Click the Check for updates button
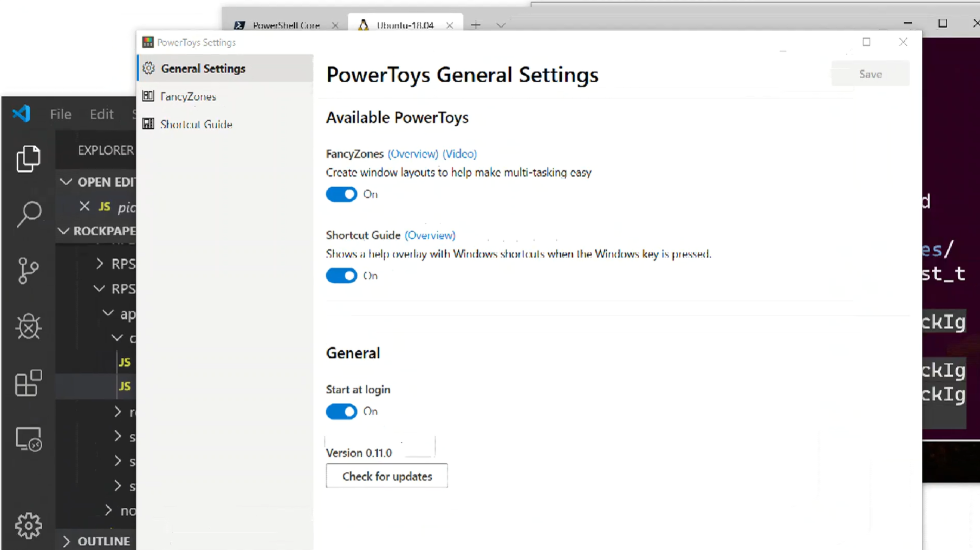 click(x=387, y=476)
